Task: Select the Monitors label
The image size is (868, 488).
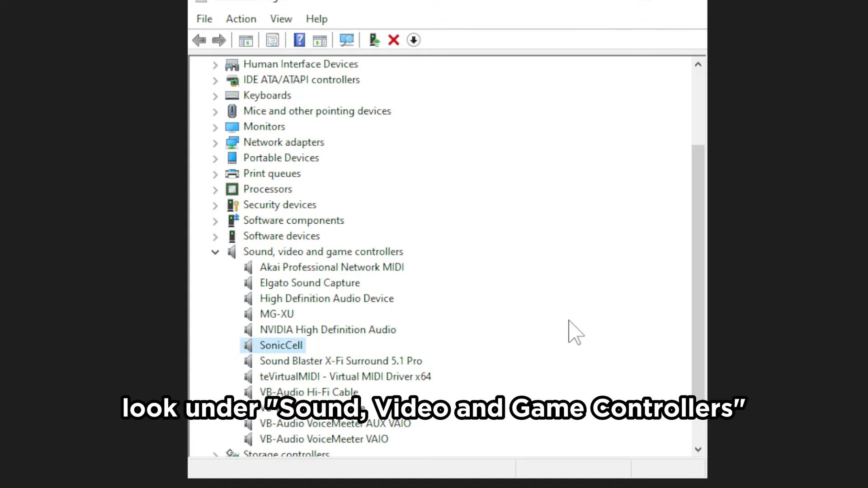Action: tap(264, 127)
